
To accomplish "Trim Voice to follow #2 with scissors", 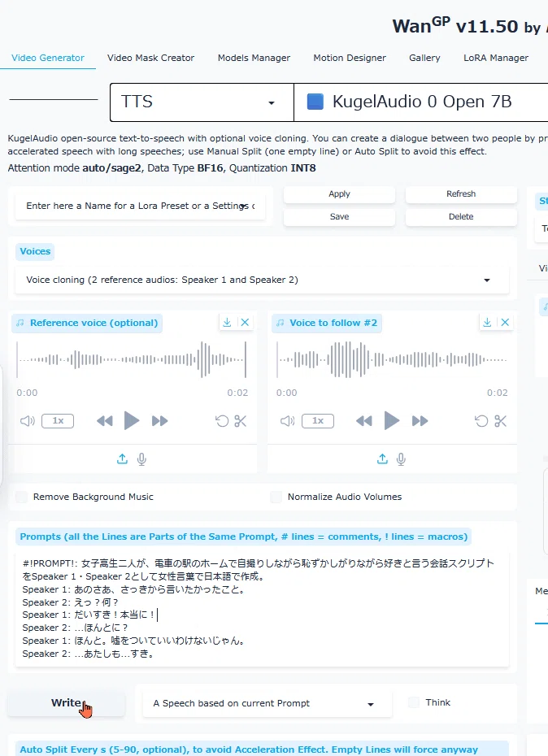I will 500,421.
